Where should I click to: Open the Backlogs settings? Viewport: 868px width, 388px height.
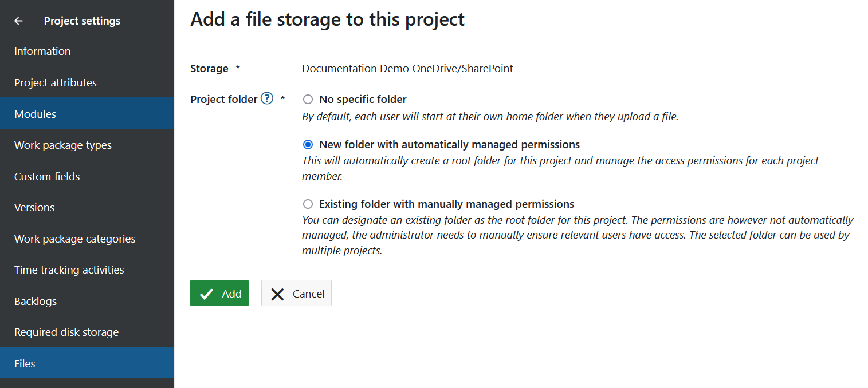[x=36, y=301]
